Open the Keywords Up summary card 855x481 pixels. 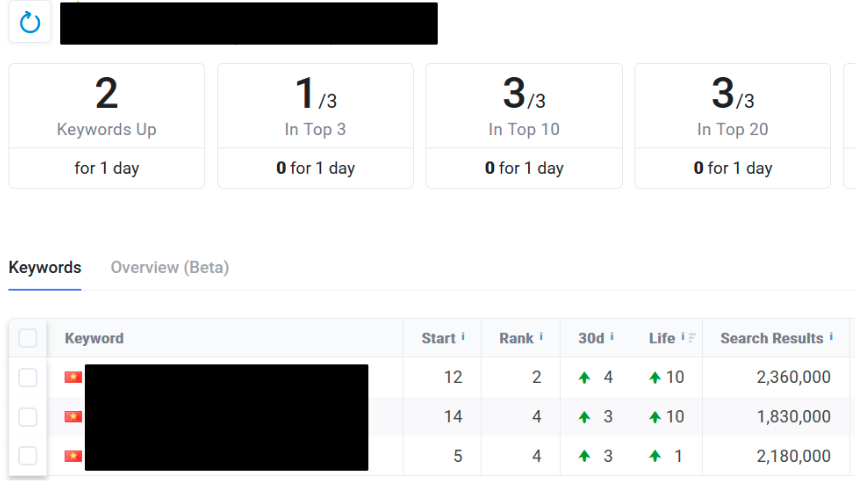[x=106, y=126]
